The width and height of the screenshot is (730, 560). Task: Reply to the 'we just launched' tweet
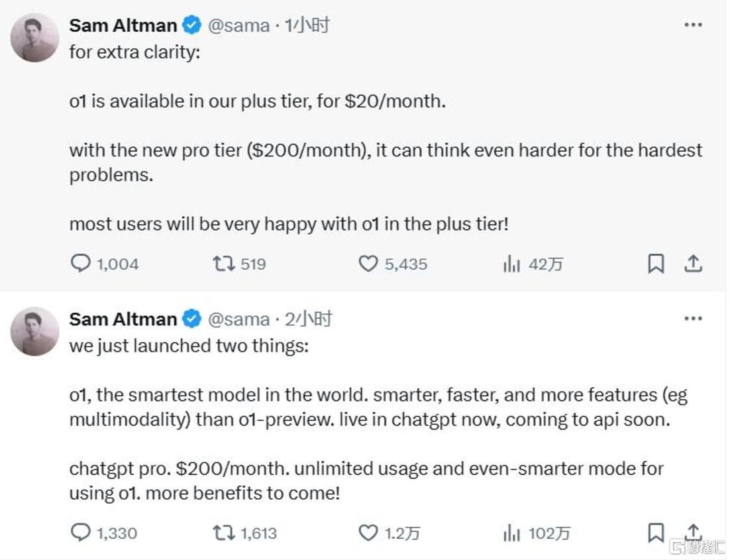(x=81, y=532)
